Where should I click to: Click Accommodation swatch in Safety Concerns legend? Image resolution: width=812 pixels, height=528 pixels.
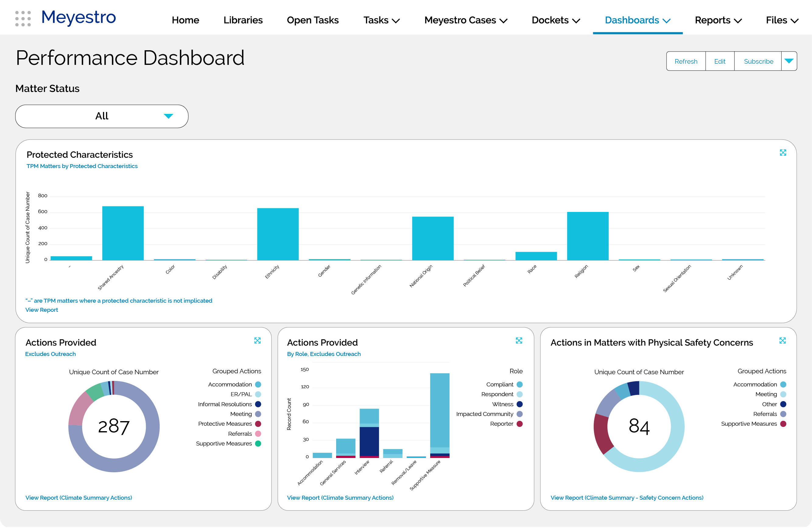[x=783, y=385]
